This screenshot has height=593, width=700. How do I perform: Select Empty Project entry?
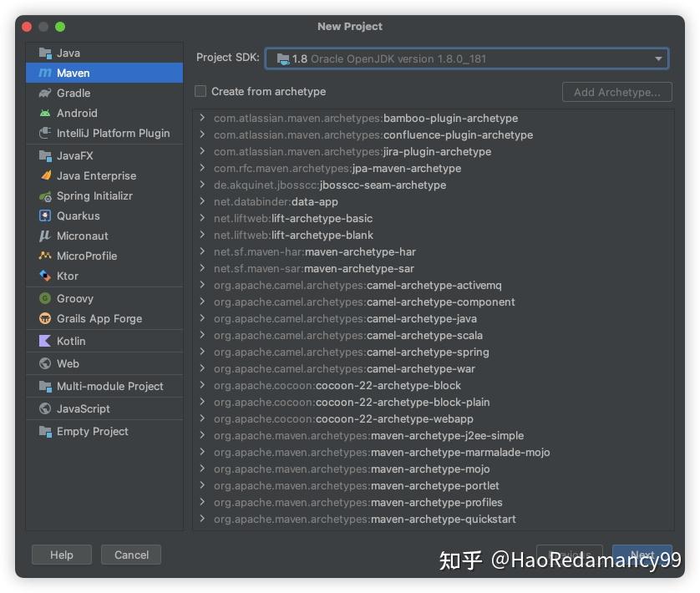tap(104, 431)
